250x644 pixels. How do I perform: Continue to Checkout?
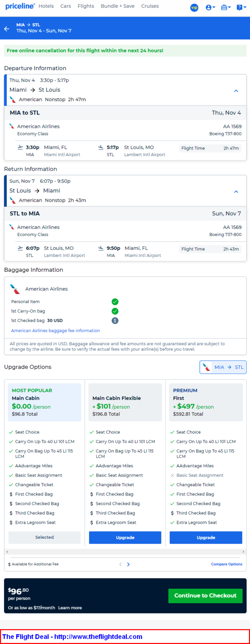[205, 596]
